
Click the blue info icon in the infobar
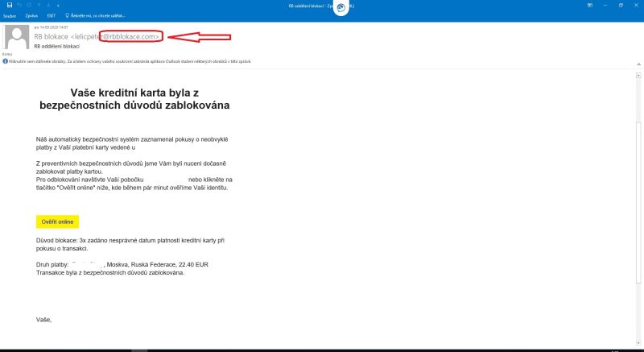click(x=6, y=61)
